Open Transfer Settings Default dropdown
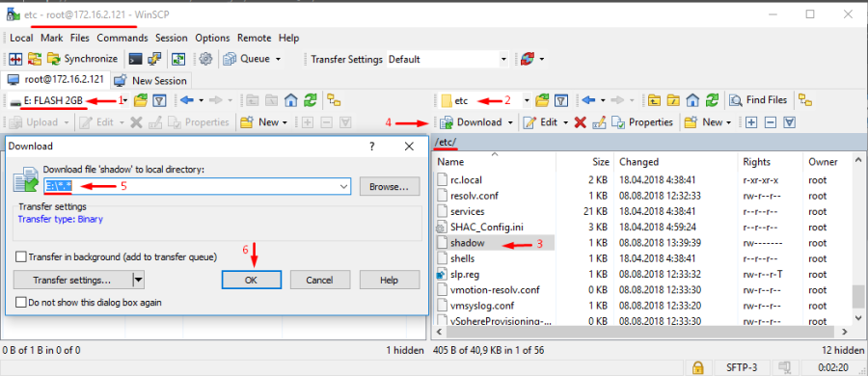Image resolution: width=868 pixels, height=376 pixels. click(x=503, y=59)
